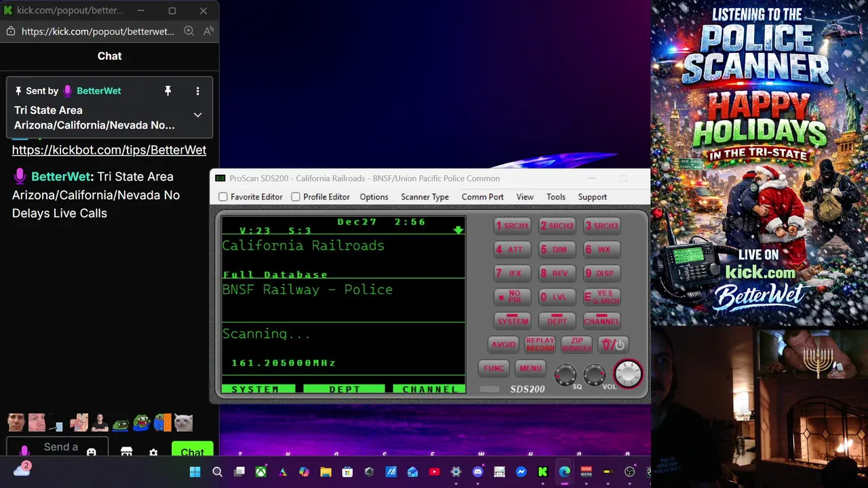Click the light/power button on the scanner
The image size is (868, 488).
pyautogui.click(x=613, y=345)
